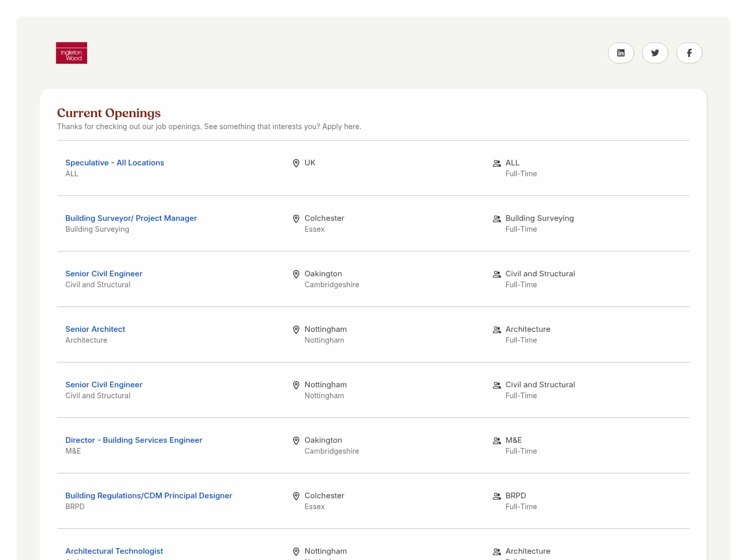This screenshot has width=747, height=560.
Task: Click the department icon beside M&E
Action: point(496,441)
